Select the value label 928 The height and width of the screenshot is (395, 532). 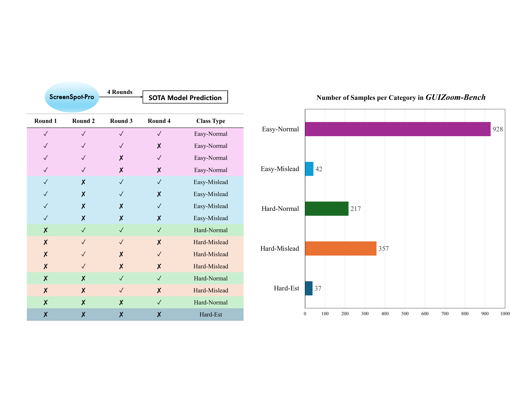(x=498, y=129)
